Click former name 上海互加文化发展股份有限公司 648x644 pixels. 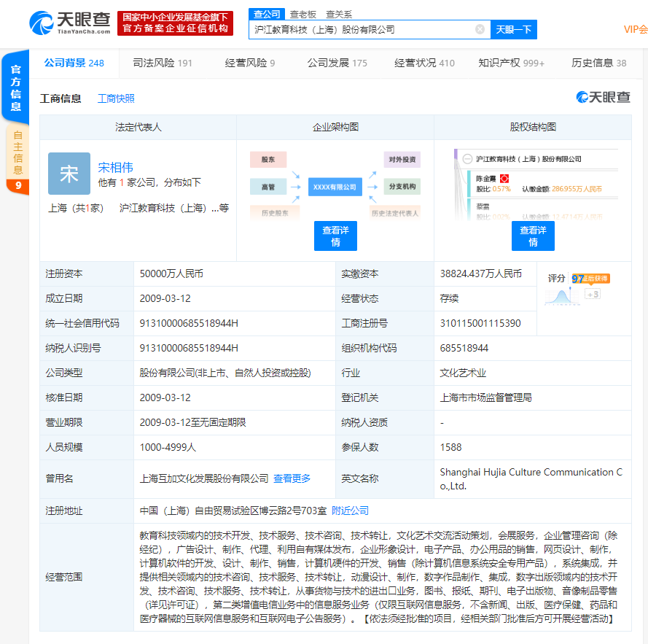click(204, 478)
